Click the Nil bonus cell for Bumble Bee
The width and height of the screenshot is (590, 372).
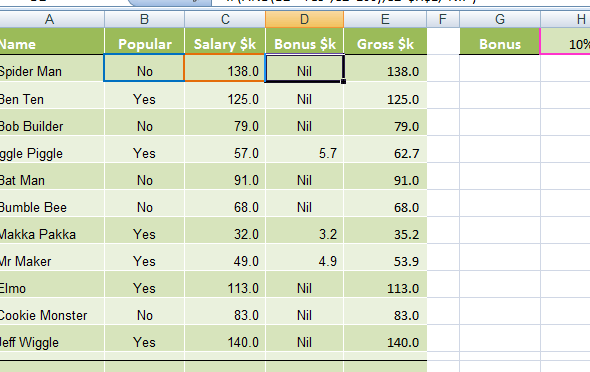[304, 204]
